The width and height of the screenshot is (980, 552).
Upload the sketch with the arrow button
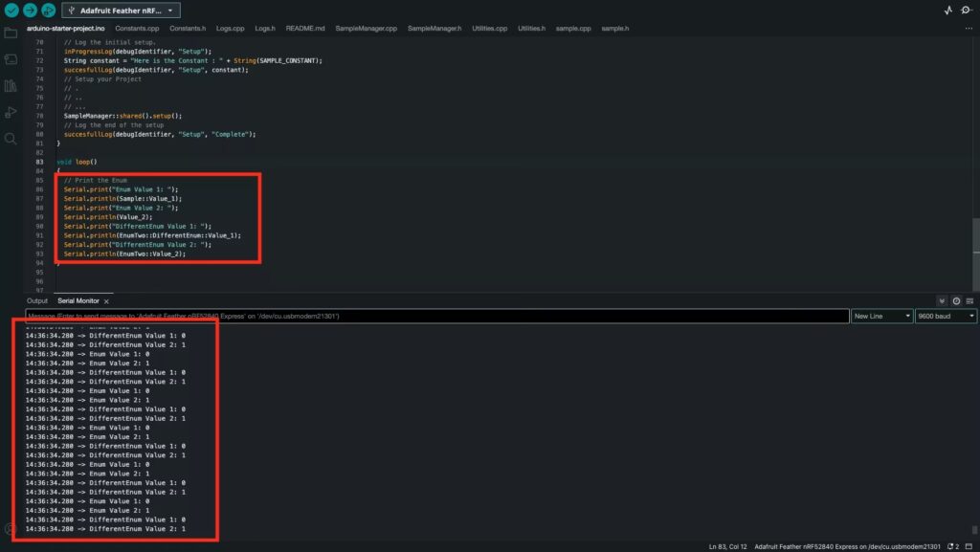pyautogui.click(x=30, y=10)
